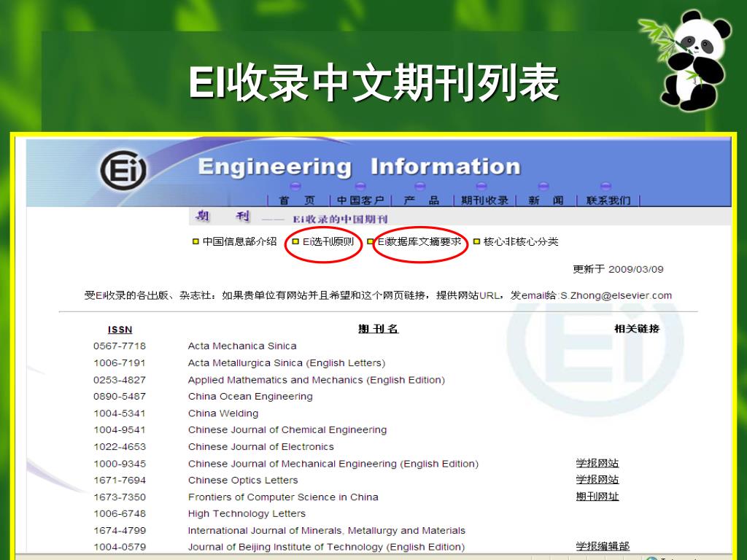Click the 期刊名 column header

click(379, 329)
